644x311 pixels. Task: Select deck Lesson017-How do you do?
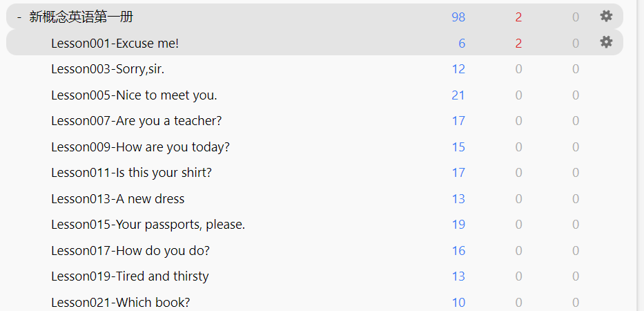(x=130, y=250)
